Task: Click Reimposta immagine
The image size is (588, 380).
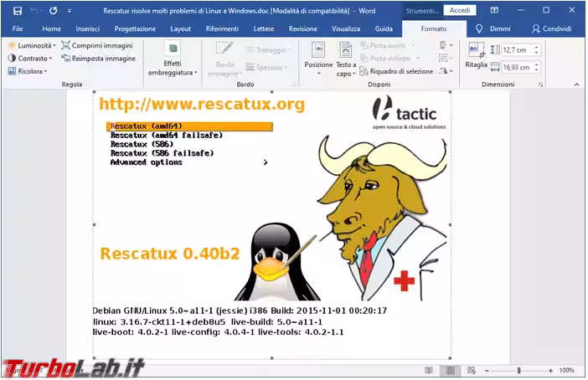Action: 98,59
